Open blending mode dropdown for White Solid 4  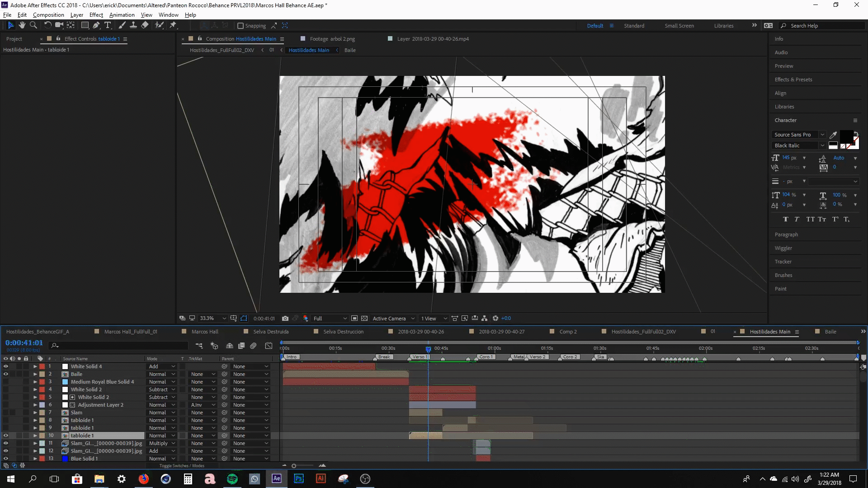[x=162, y=366]
